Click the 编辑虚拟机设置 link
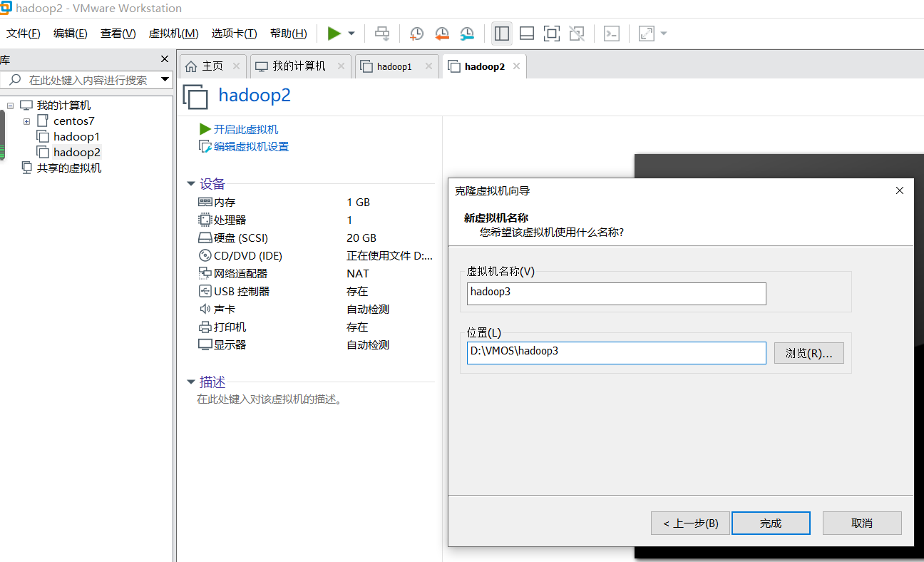Image resolution: width=924 pixels, height=562 pixels. pyautogui.click(x=251, y=147)
